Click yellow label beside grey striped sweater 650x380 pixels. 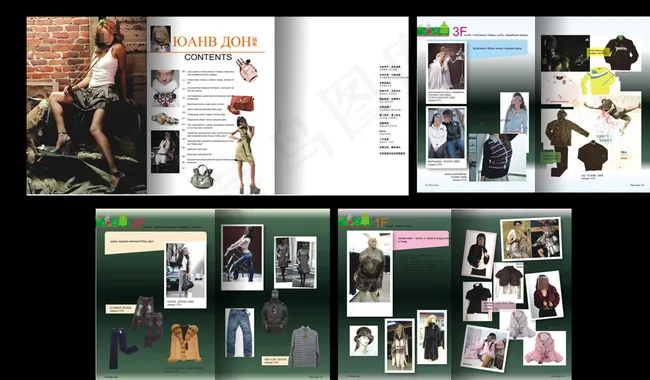275,361
